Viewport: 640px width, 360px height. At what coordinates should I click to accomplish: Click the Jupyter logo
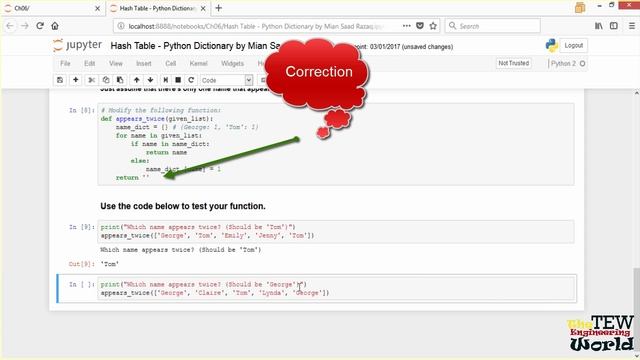coord(78,45)
